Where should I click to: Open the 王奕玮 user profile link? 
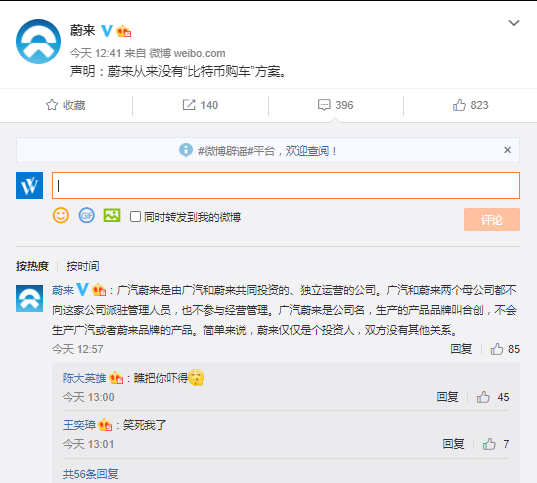pos(79,425)
